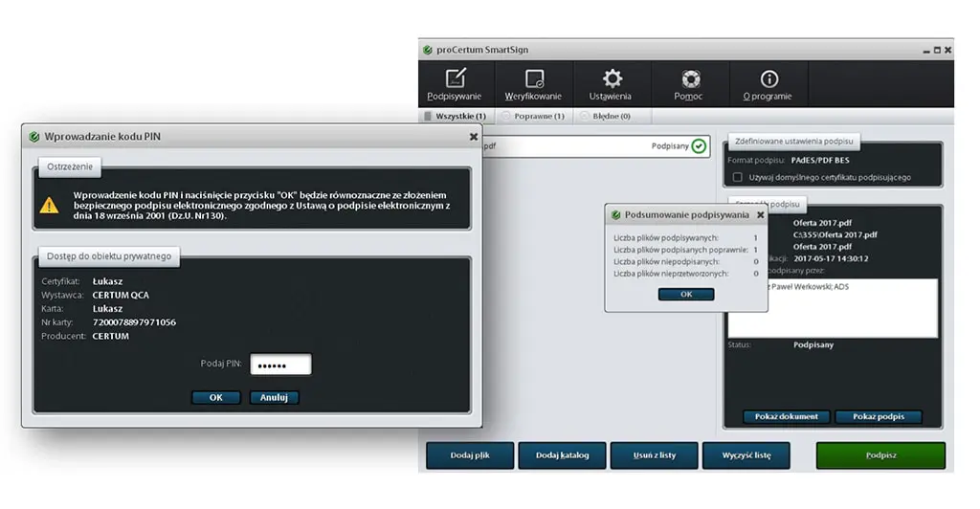Open Pomoc help lifebuoy
The height and width of the screenshot is (509, 980).
(689, 84)
